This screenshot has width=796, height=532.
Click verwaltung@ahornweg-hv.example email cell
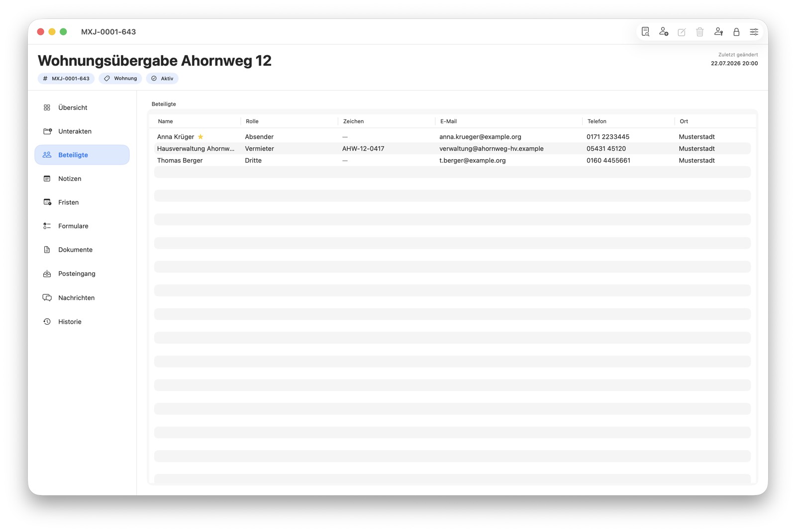click(x=491, y=149)
